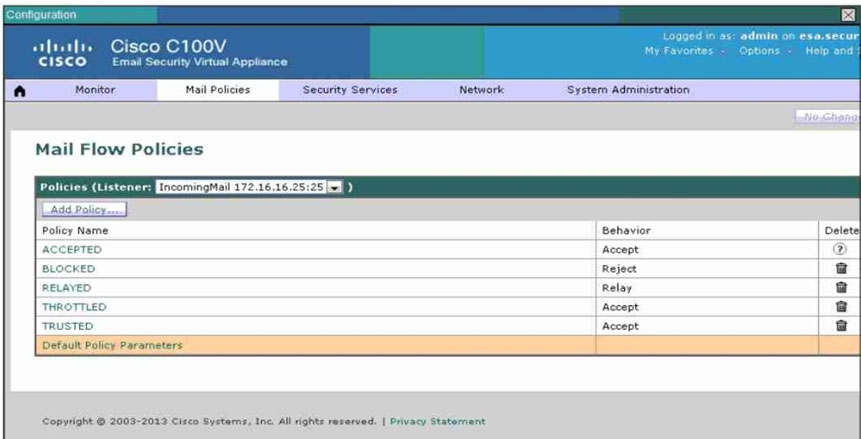Click the Cisco logo
Image resolution: width=861 pixels, height=439 pixels.
[62, 53]
